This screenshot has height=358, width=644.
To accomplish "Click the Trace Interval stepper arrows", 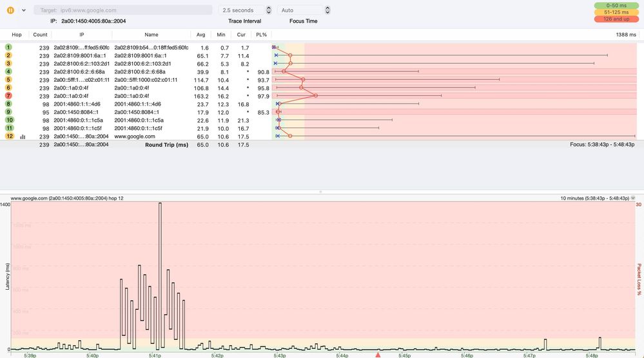I will (x=269, y=10).
